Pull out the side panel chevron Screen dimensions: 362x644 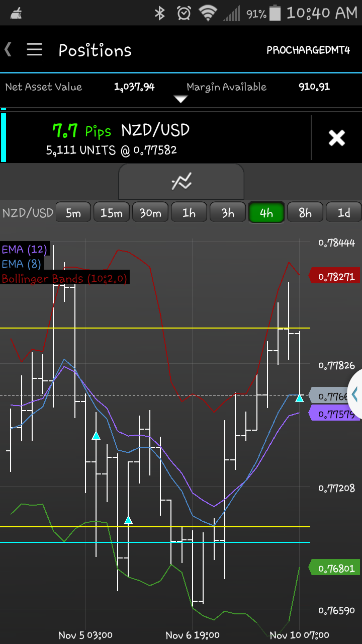[x=354, y=395]
